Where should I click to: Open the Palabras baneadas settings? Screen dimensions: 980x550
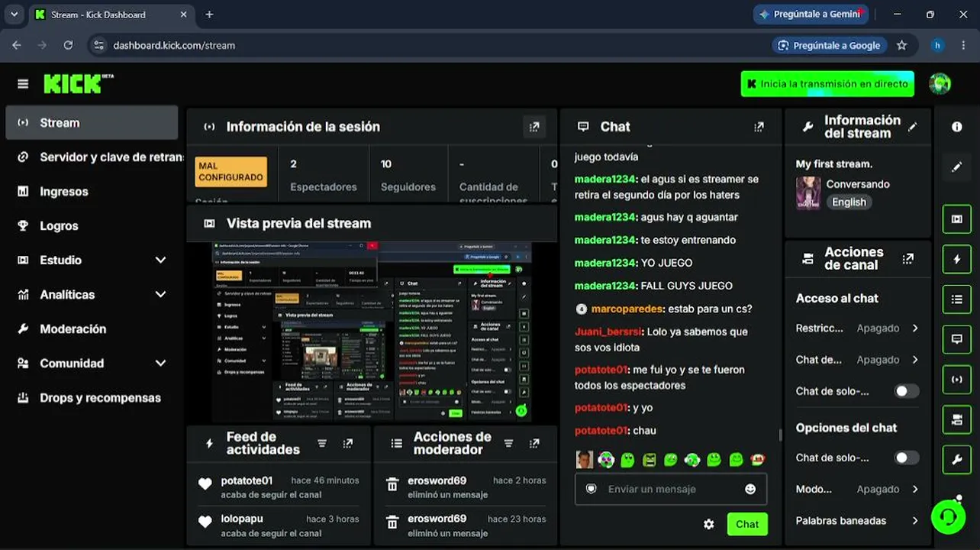click(857, 521)
